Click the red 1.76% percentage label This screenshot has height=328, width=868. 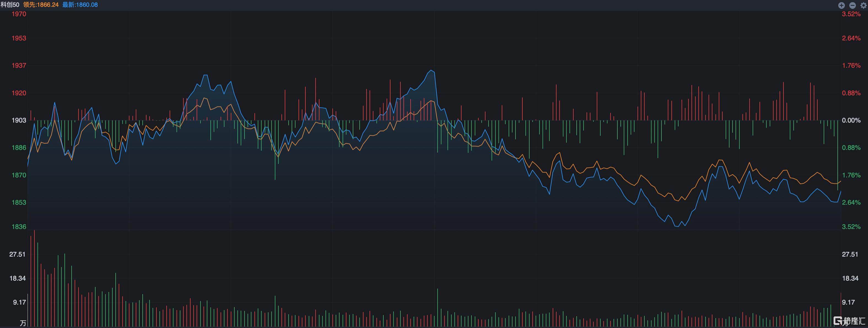(x=851, y=65)
